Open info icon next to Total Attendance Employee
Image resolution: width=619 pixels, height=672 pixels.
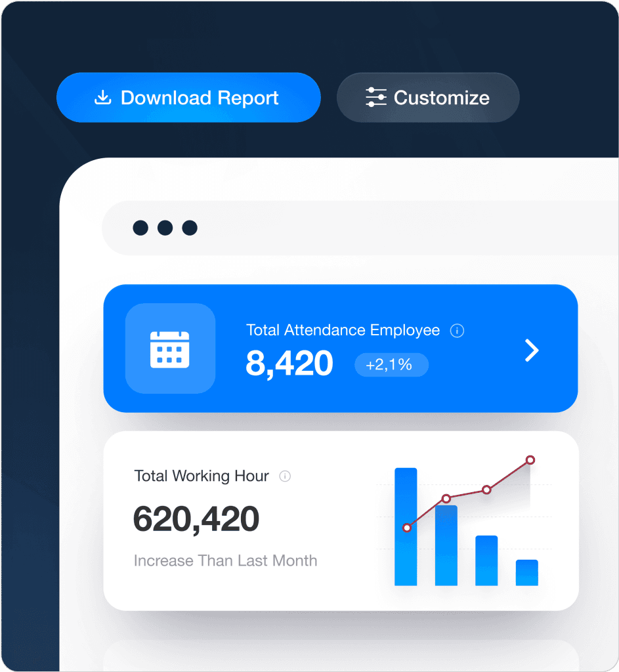457,331
